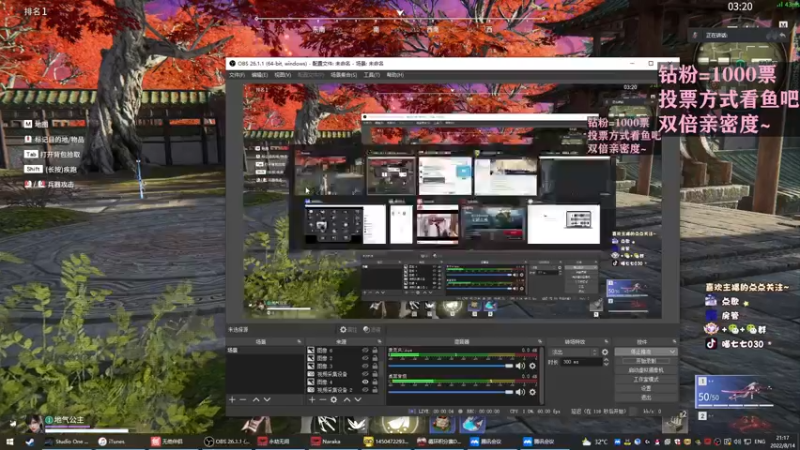Screen dimensions: 800x450
Task: Click the 工作室模式 button
Action: (646, 379)
